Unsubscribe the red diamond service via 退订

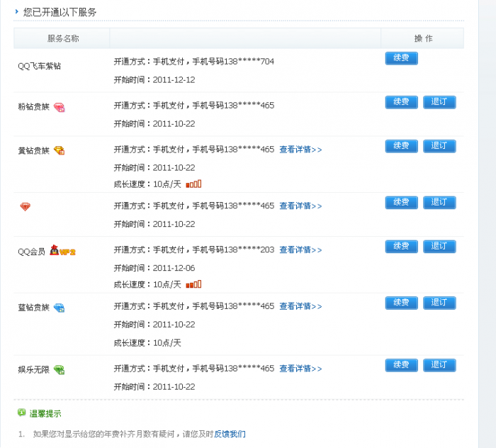pos(439,203)
